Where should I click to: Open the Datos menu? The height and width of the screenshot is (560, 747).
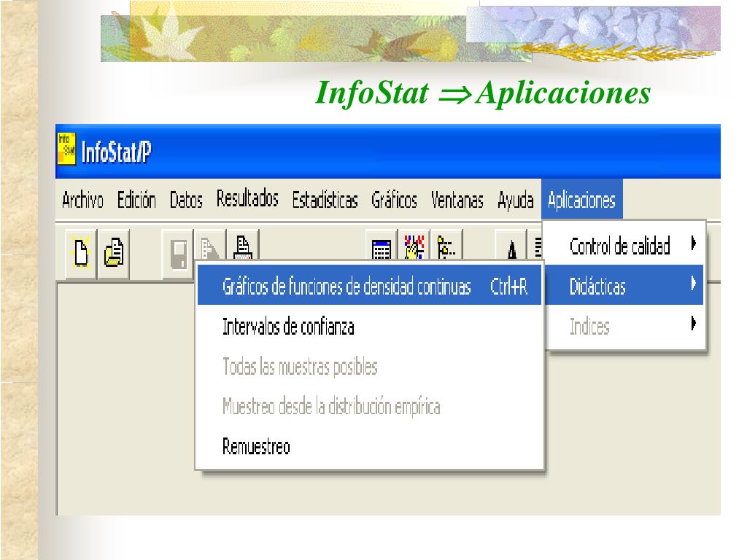[x=186, y=200]
